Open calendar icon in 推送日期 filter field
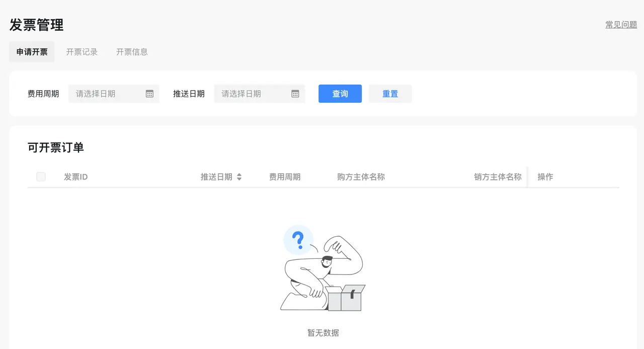This screenshot has height=349, width=644. tap(295, 94)
